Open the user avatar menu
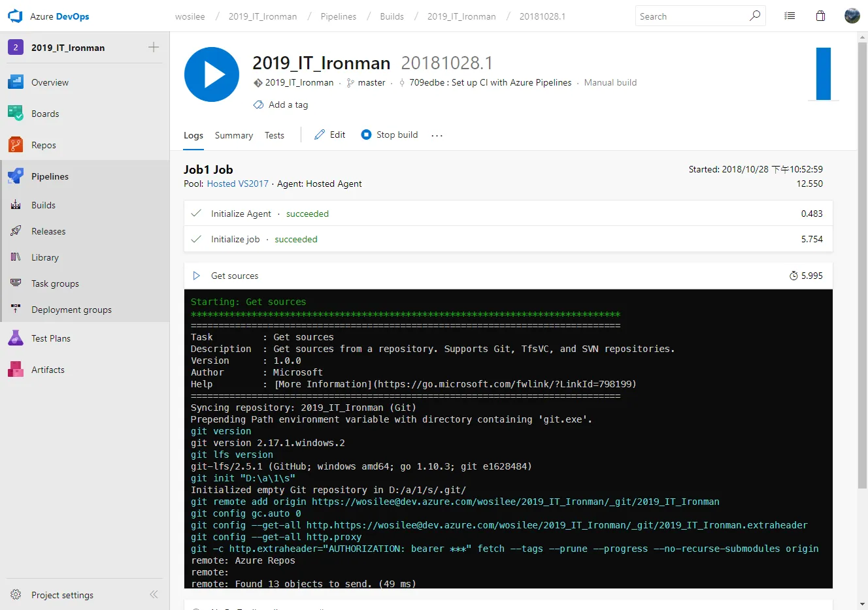 tap(852, 16)
